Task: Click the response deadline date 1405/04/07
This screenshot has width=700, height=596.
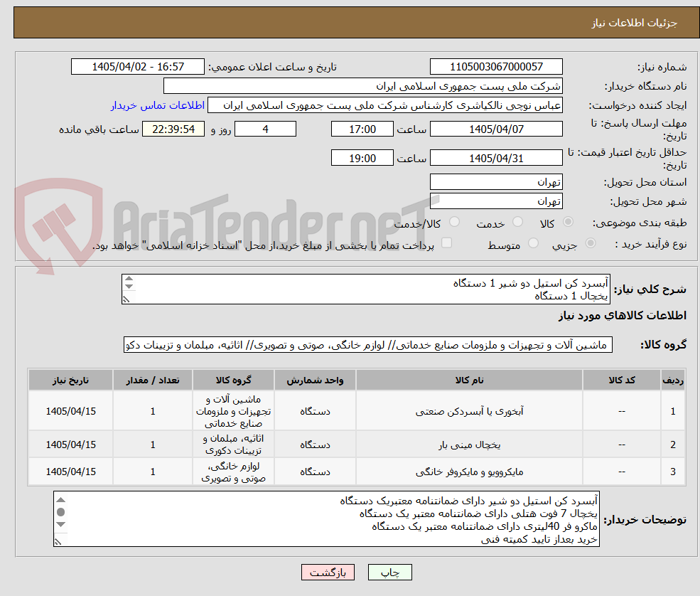Action: click(496, 129)
